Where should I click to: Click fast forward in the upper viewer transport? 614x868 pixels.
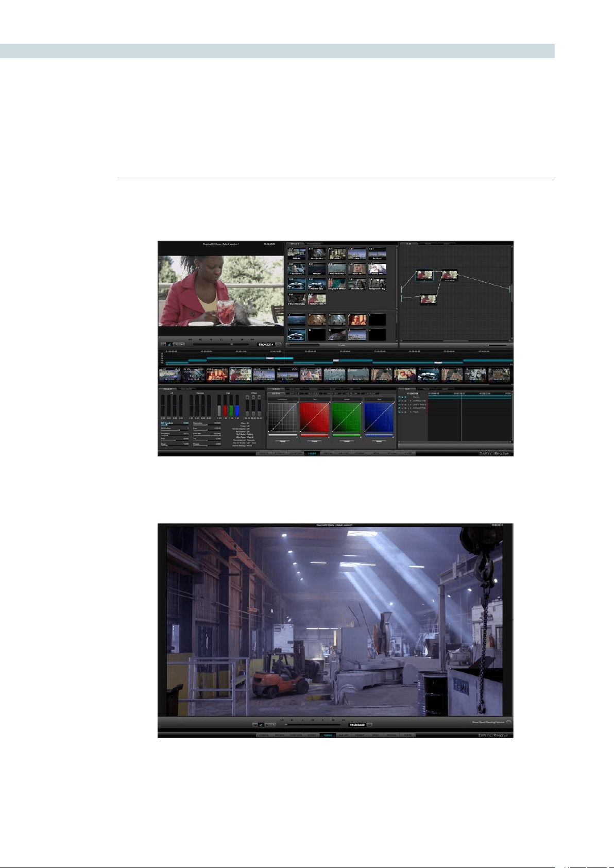[252, 339]
